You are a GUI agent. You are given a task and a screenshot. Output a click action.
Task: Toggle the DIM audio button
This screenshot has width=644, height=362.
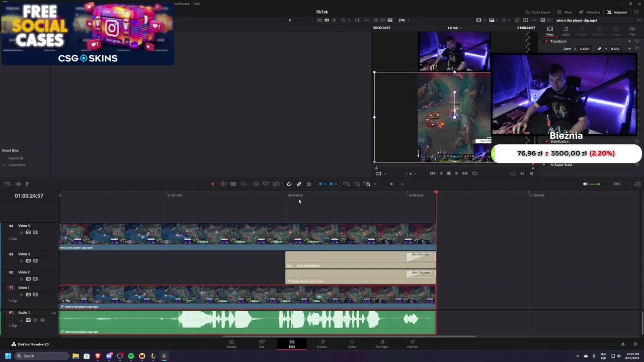[617, 184]
